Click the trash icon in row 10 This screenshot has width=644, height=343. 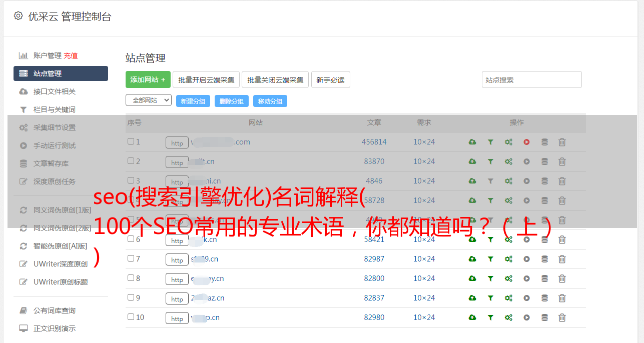pos(562,317)
